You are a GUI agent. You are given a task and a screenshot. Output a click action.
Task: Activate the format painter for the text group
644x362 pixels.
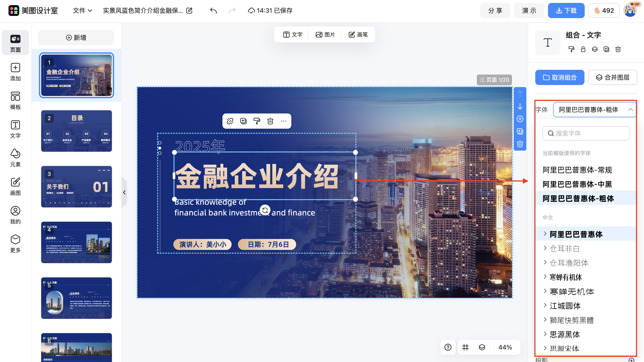click(x=571, y=49)
